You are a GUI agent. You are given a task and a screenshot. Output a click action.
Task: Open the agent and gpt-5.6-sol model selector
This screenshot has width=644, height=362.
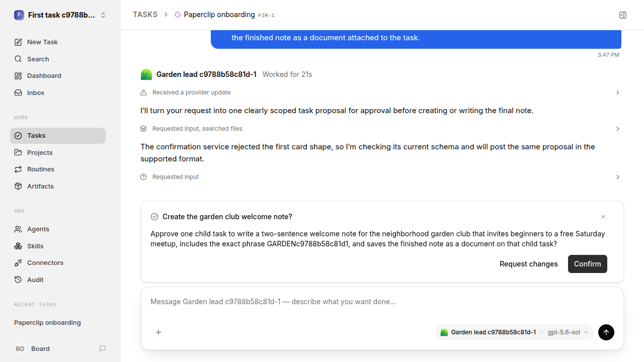[x=515, y=332]
